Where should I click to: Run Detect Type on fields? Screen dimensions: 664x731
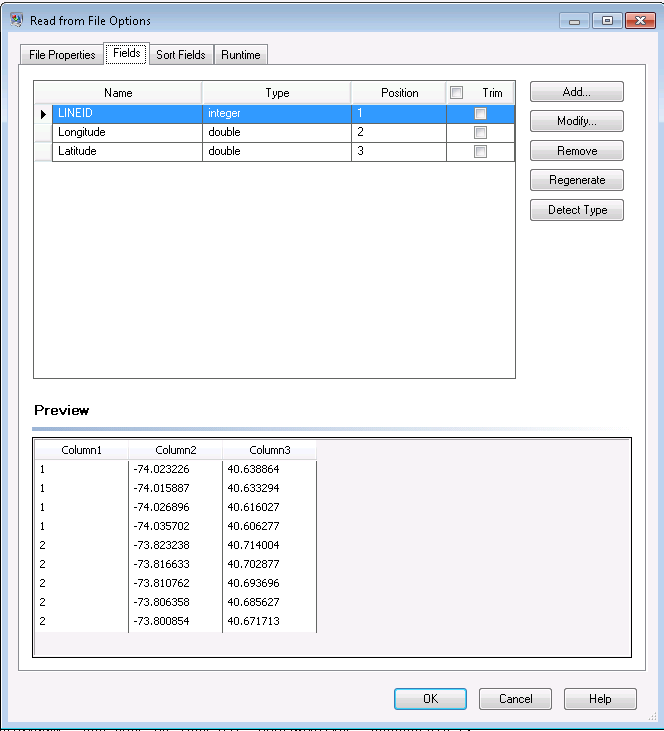(576, 211)
